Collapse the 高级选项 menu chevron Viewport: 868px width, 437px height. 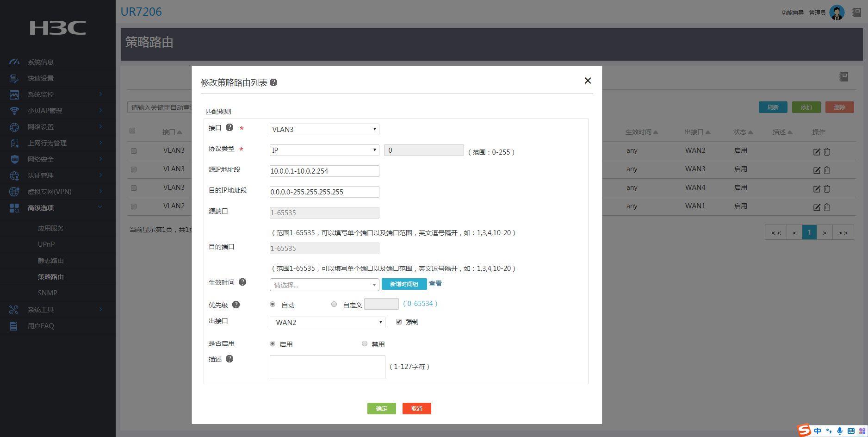point(100,207)
